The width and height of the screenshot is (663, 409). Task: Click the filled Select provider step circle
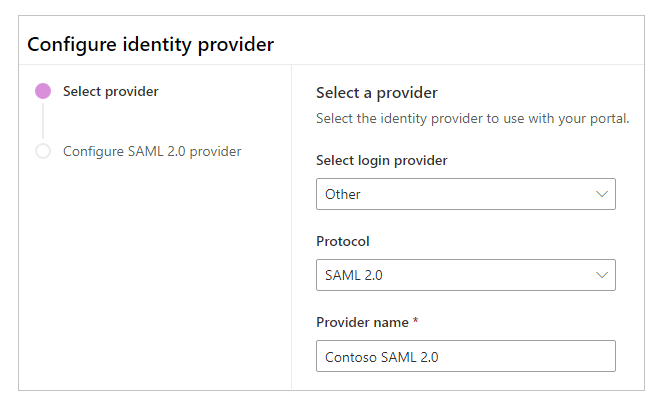(43, 91)
